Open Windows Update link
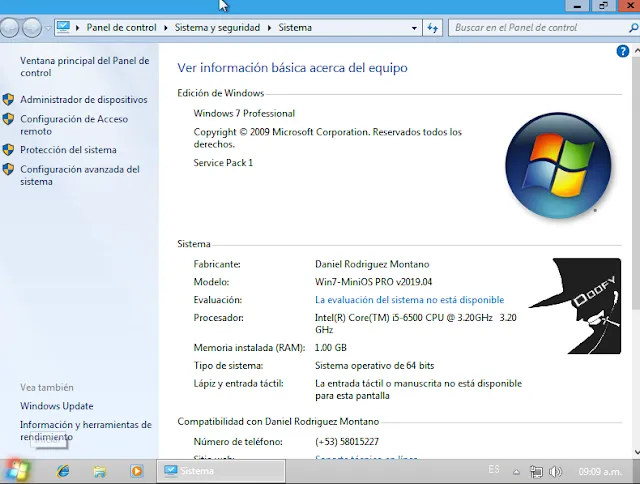Screen dimensions: 640x484 pos(57,406)
